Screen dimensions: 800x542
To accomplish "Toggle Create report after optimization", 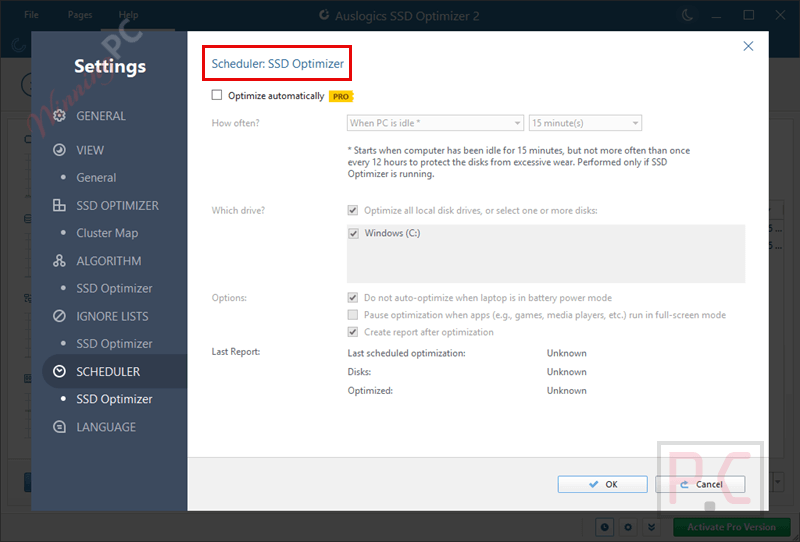I will pyautogui.click(x=353, y=332).
